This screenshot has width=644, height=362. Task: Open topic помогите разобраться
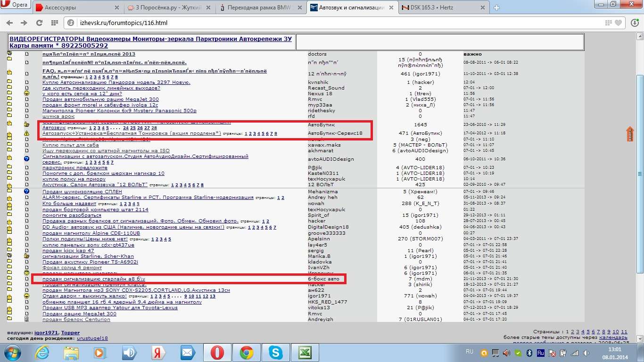pyautogui.click(x=72, y=215)
